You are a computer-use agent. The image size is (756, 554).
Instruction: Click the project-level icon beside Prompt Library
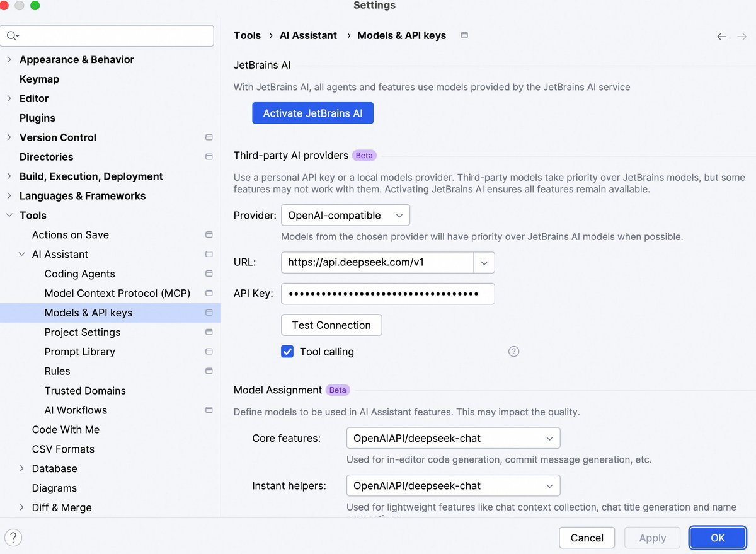[209, 352]
